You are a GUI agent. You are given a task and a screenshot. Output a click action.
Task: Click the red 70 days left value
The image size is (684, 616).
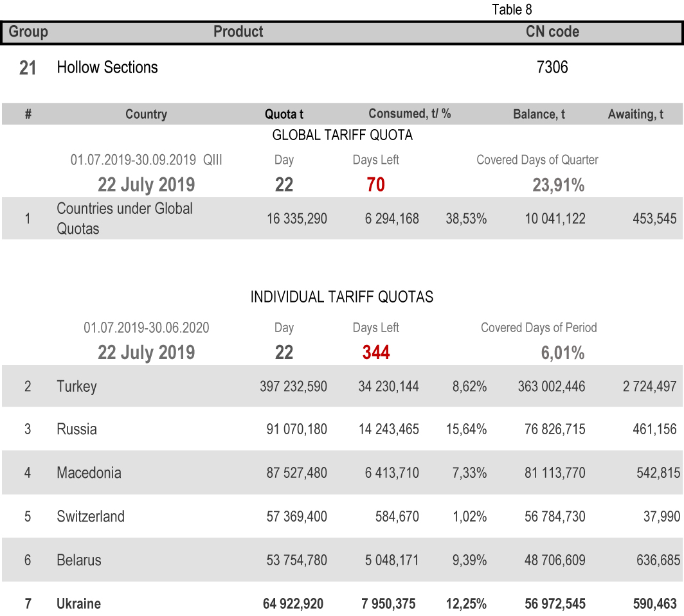(375, 185)
